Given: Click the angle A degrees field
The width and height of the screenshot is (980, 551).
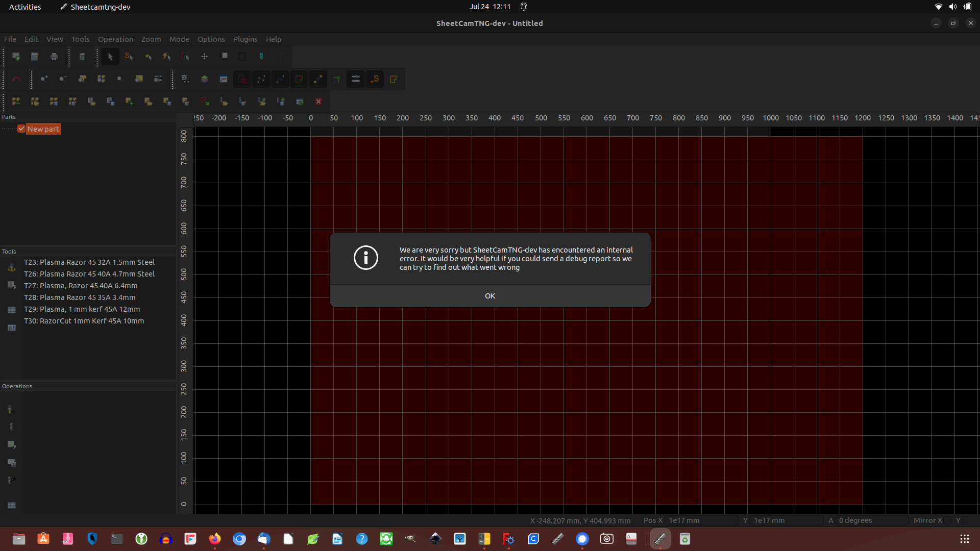Looking at the screenshot, I should pyautogui.click(x=872, y=520).
